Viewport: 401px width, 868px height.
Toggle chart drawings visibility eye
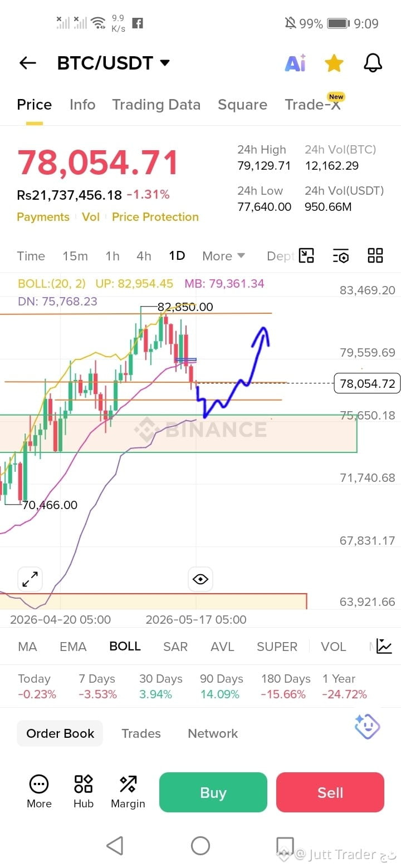[200, 579]
